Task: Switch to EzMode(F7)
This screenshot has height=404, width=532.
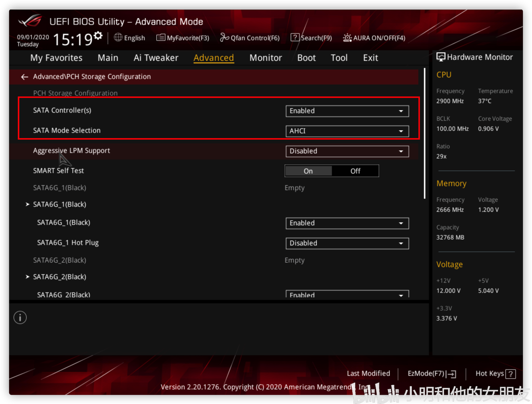Action: [x=432, y=374]
